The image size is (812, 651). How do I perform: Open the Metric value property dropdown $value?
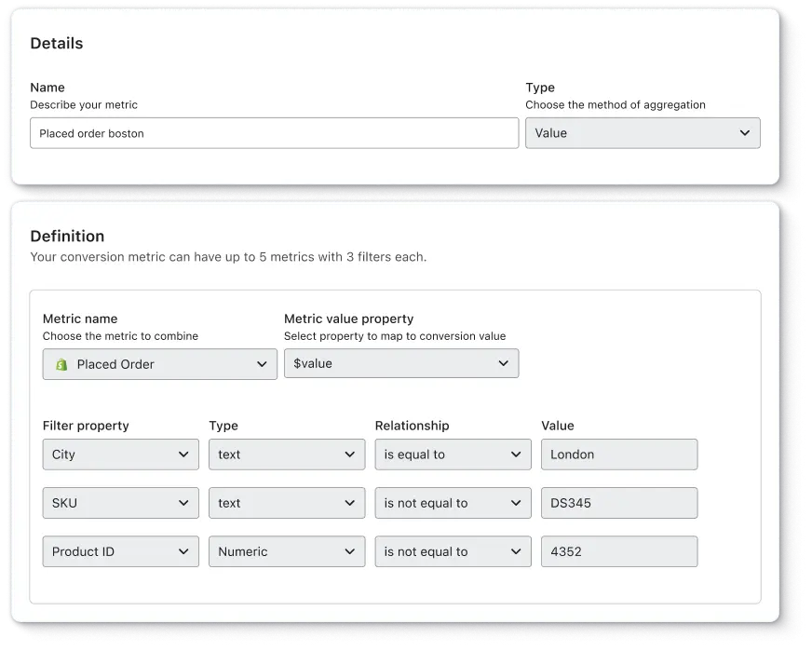[x=401, y=363]
